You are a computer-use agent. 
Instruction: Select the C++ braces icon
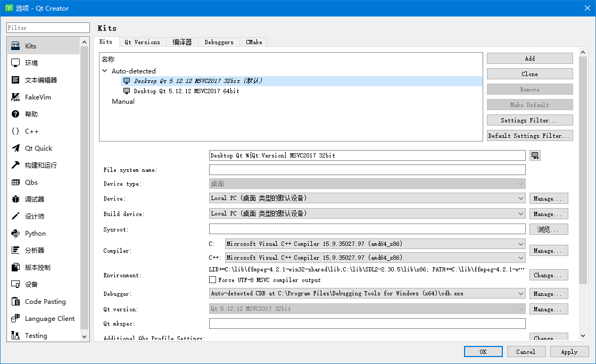[15, 131]
